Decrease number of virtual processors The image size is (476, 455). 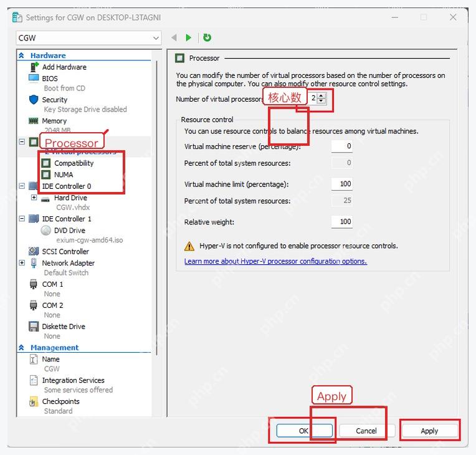(x=321, y=100)
